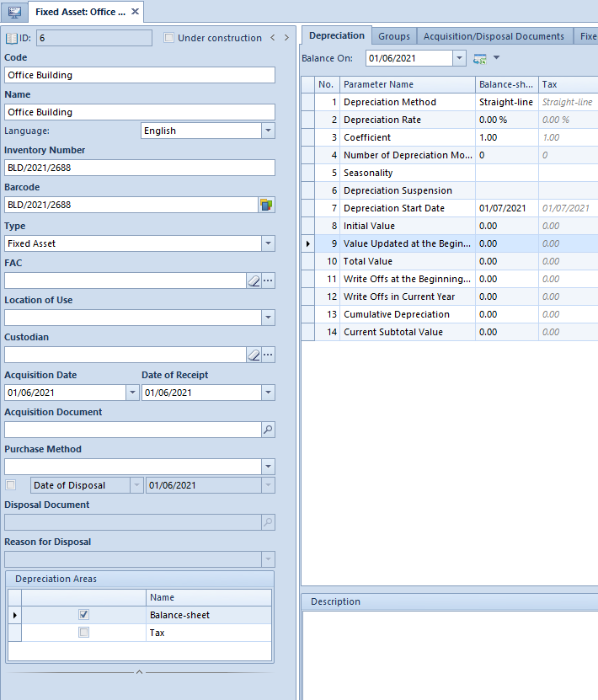Click Depreciation Areas Name column header
Image resolution: width=598 pixels, height=700 pixels.
208,597
